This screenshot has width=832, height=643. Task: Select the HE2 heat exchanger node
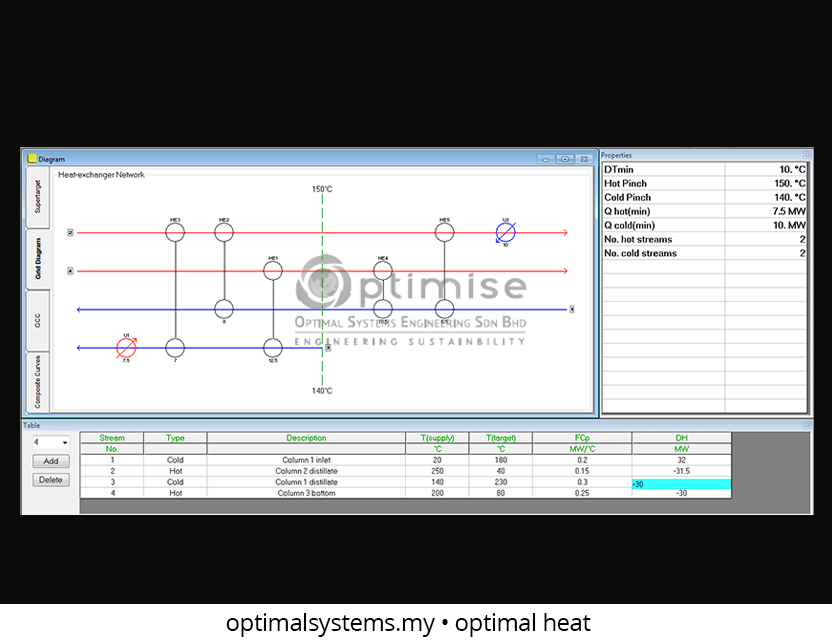pyautogui.click(x=224, y=232)
